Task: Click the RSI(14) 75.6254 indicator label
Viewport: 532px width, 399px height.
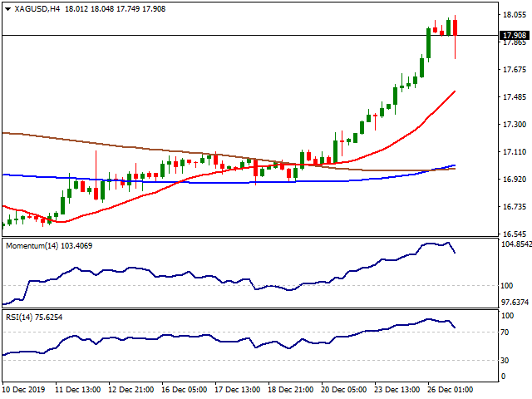Action: (x=34, y=318)
